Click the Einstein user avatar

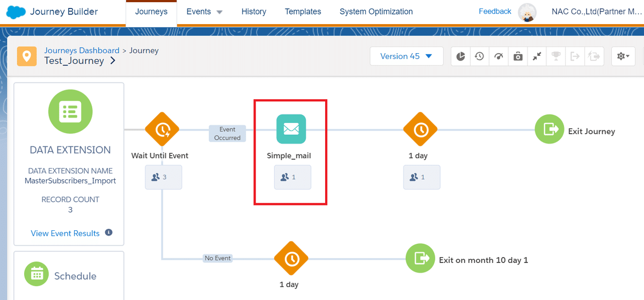pos(527,12)
